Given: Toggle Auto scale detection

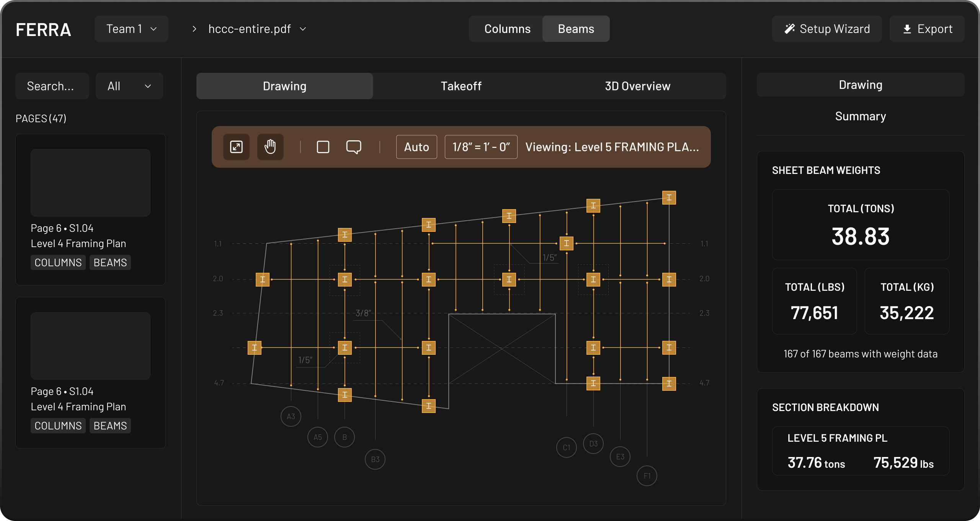Looking at the screenshot, I should point(416,147).
